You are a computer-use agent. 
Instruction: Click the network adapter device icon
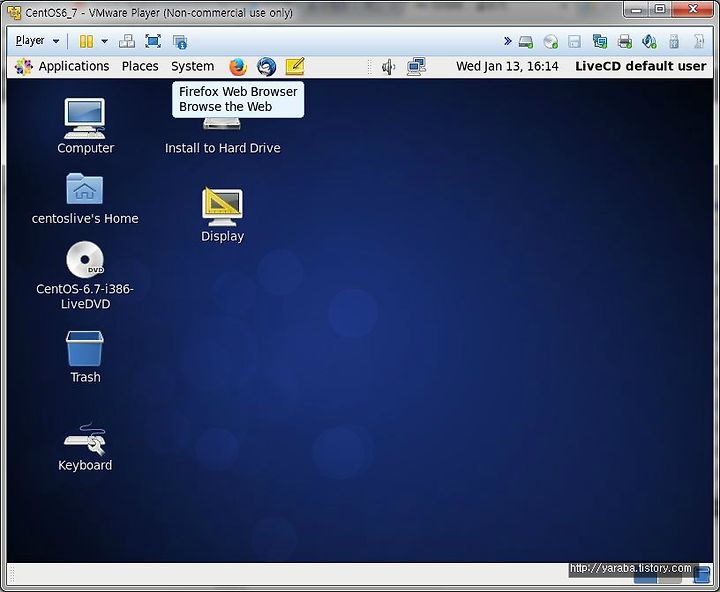click(599, 41)
